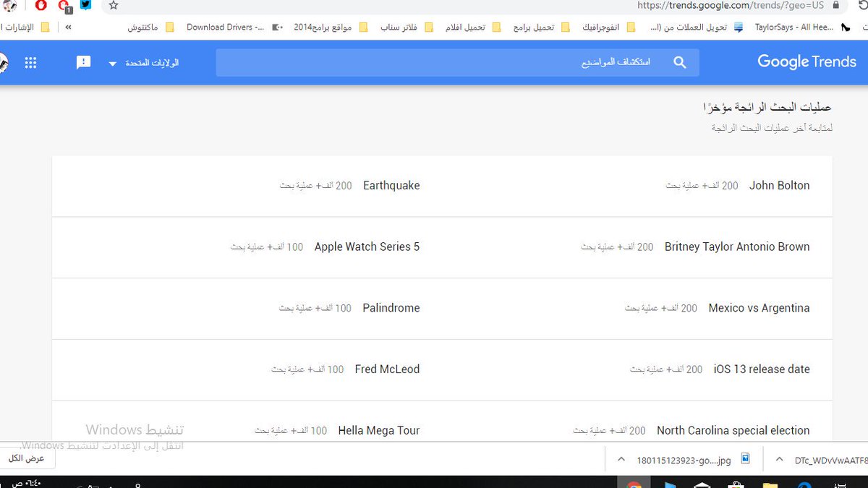Open the jpg file icon in downloads bar
Screen dimensions: 868x488
point(746,458)
